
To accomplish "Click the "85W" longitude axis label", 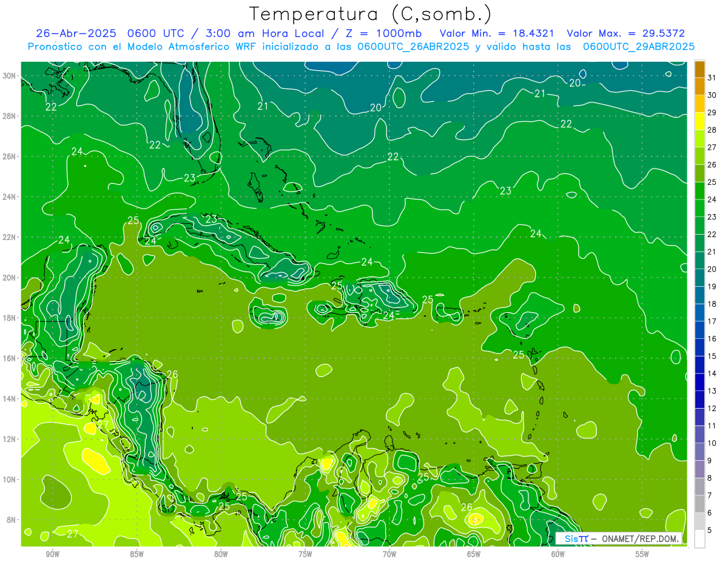I will pos(136,554).
